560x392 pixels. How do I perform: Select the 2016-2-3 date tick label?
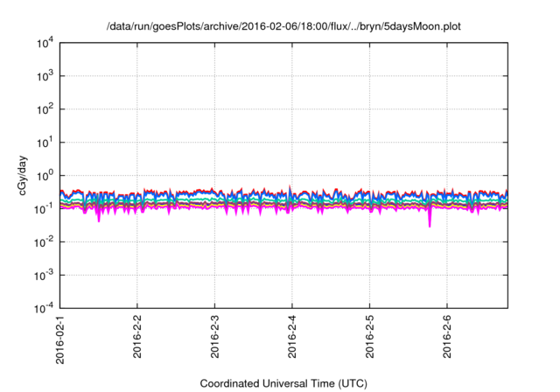tap(214, 336)
